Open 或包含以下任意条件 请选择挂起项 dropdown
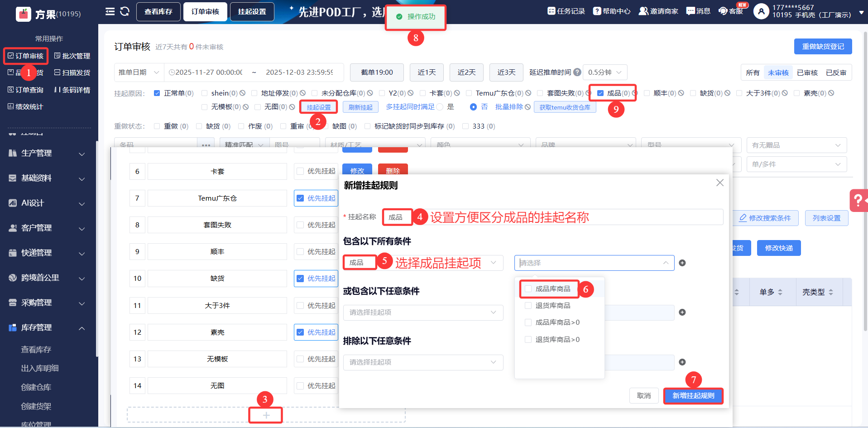868x428 pixels. [422, 313]
